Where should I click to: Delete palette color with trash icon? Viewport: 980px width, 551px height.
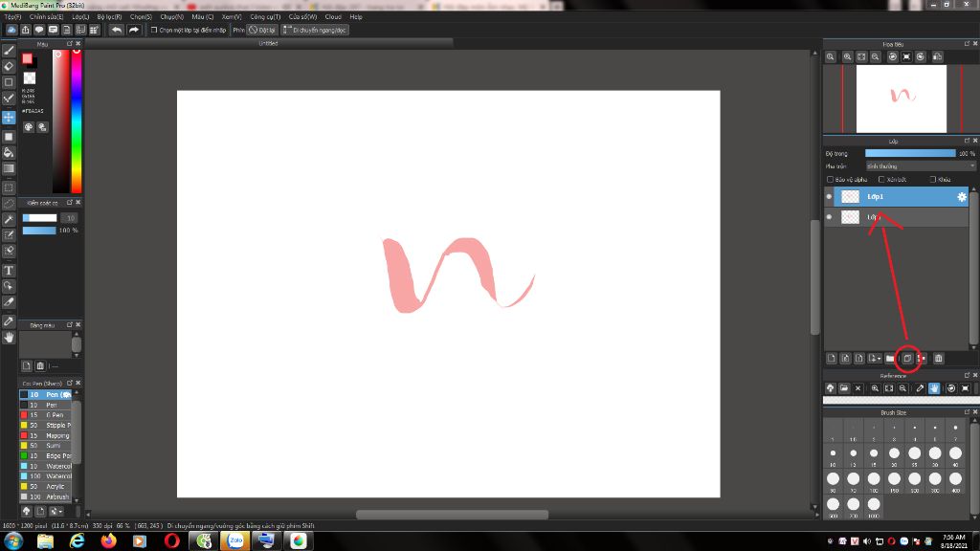point(40,366)
